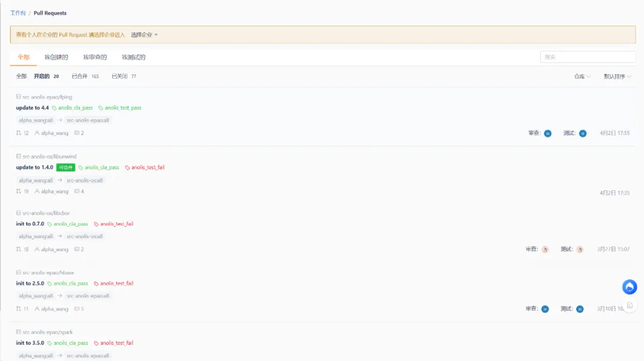Viewport: 644px width, 361px height.
Task: Filter by 已关闭 77 status
Action: (x=123, y=76)
